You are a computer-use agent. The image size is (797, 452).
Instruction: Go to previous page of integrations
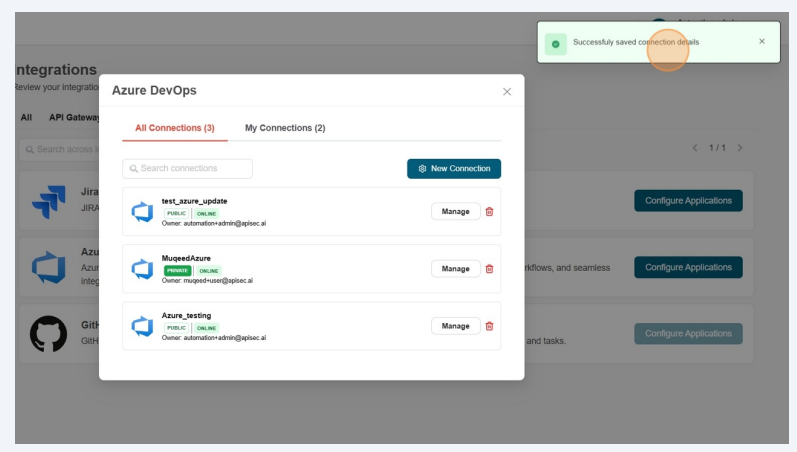click(695, 148)
